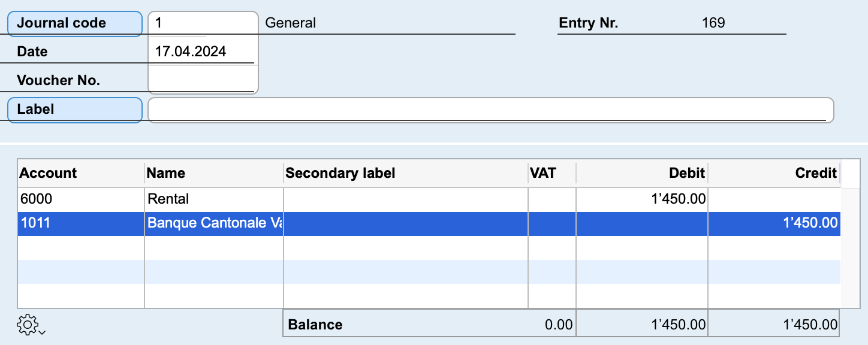This screenshot has width=868, height=345.
Task: Focus the Voucher No. input field
Action: point(203,80)
